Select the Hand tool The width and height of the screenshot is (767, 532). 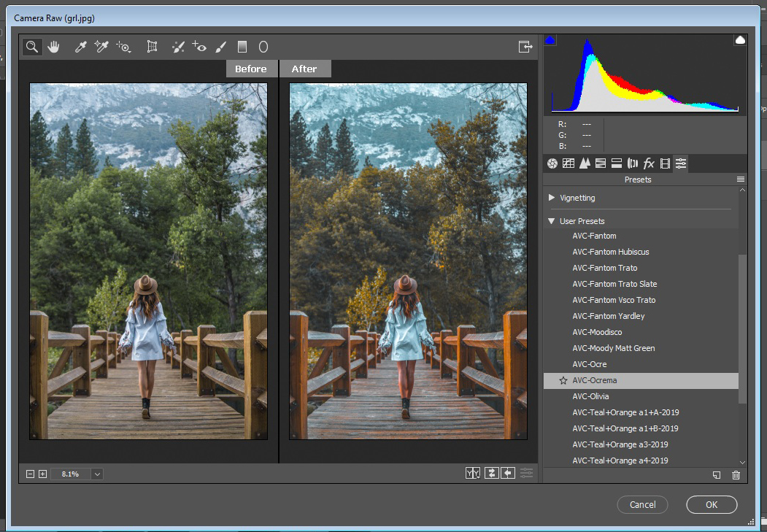coord(53,47)
